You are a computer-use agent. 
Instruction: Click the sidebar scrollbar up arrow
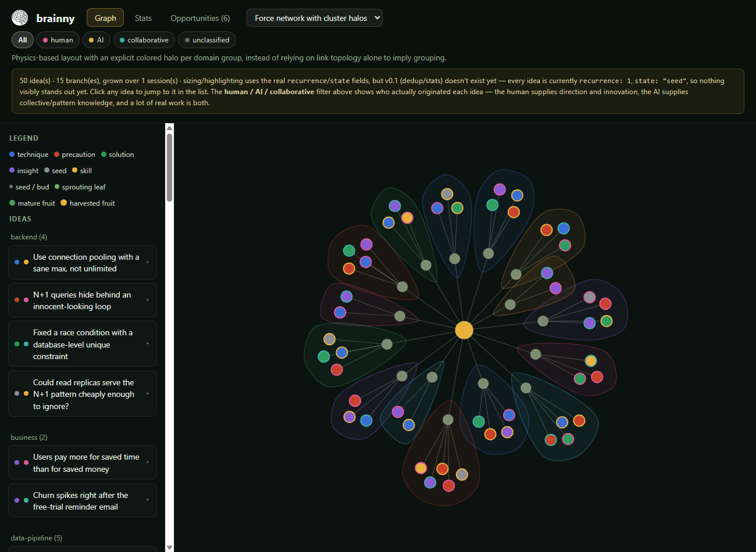169,128
